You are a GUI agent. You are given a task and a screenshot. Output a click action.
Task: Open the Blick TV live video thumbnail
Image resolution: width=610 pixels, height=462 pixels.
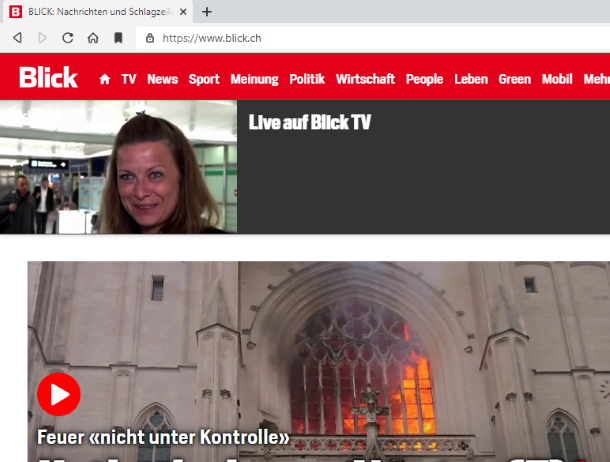pyautogui.click(x=118, y=167)
